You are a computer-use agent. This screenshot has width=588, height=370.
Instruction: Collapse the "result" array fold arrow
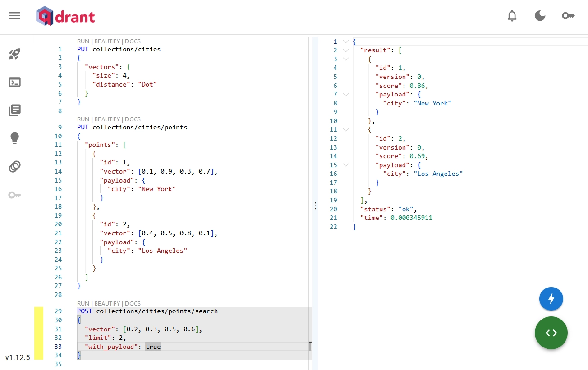(346, 50)
